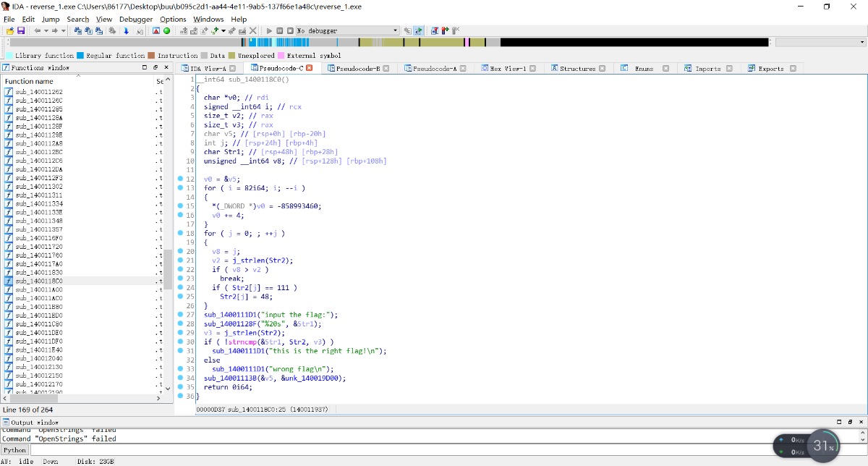Open the Windows menu

(x=208, y=19)
